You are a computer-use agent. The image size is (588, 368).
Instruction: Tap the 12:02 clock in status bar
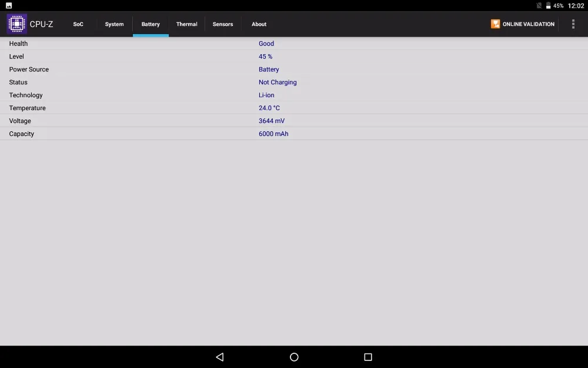point(576,6)
